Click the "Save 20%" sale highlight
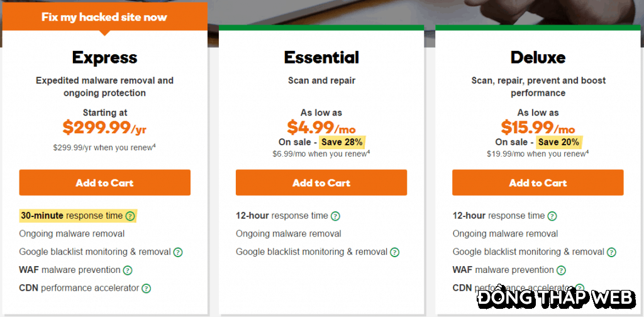 pos(558,142)
